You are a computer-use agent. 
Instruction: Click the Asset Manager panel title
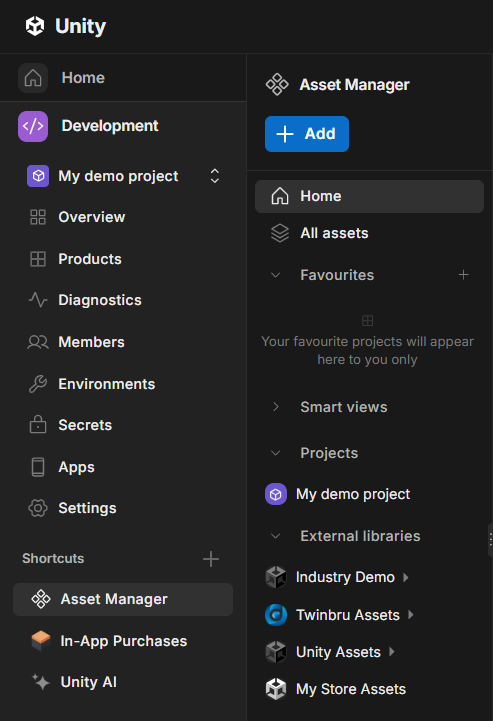[355, 85]
